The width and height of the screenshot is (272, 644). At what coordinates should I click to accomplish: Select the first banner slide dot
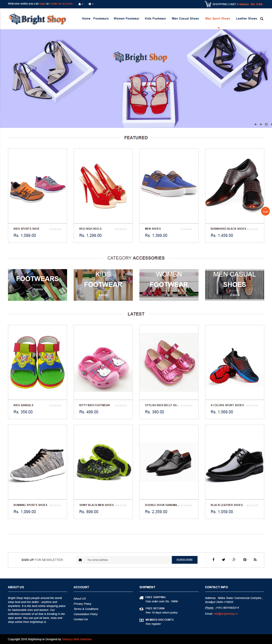pos(255,124)
